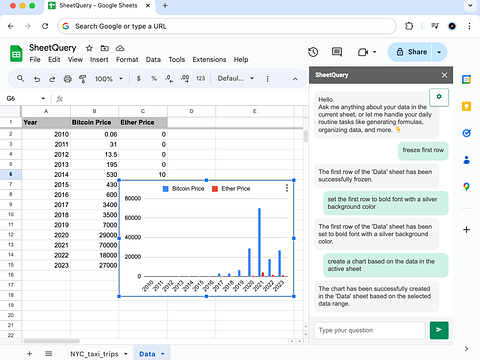
Task: Start a meeting with camera icon
Action: click(363, 52)
